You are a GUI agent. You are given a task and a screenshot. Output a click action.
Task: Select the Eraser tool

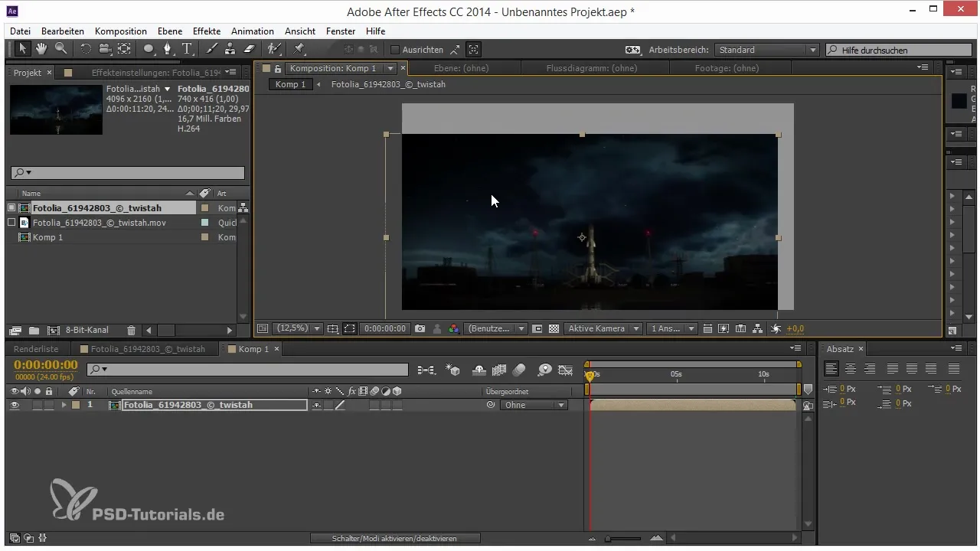(x=248, y=49)
